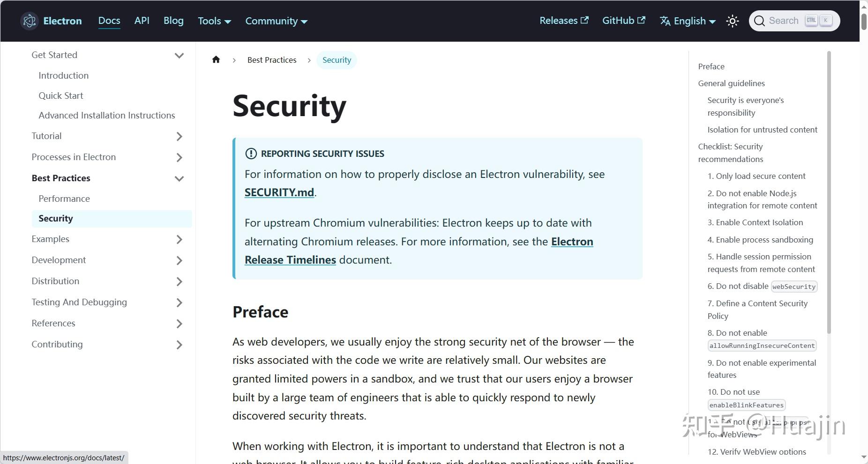Open the GitHub external link
The image size is (868, 464).
tap(623, 21)
